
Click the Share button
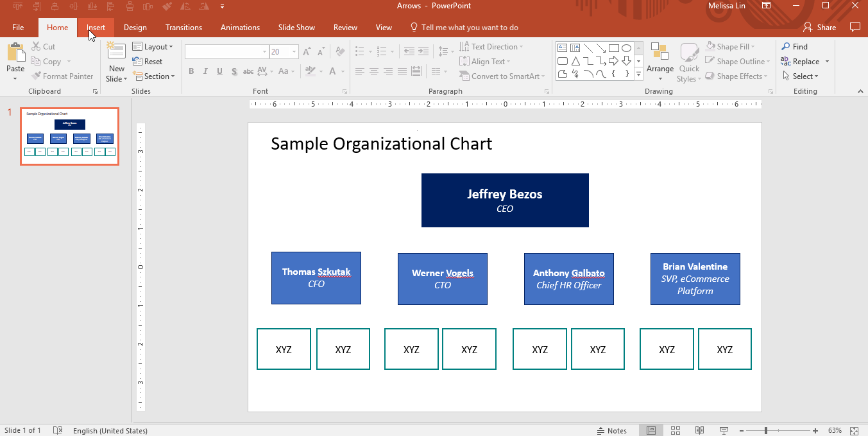pyautogui.click(x=820, y=28)
